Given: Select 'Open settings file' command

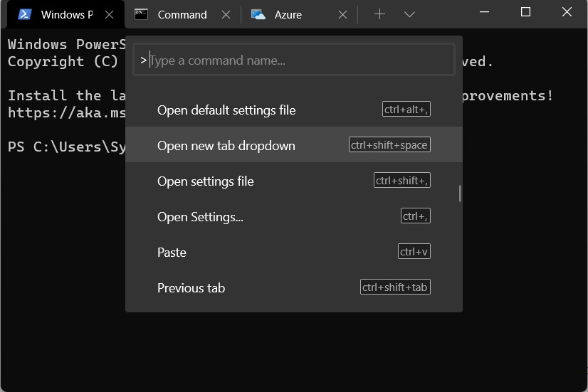Looking at the screenshot, I should 294,181.
